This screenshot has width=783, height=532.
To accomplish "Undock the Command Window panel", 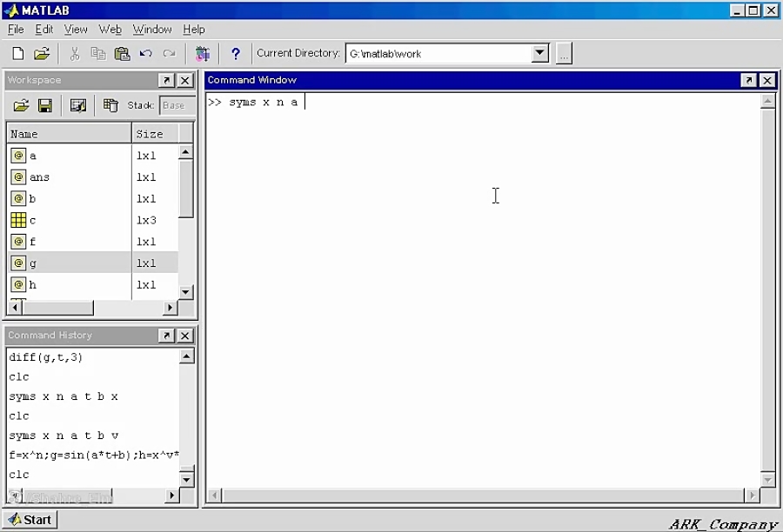I will (x=747, y=80).
